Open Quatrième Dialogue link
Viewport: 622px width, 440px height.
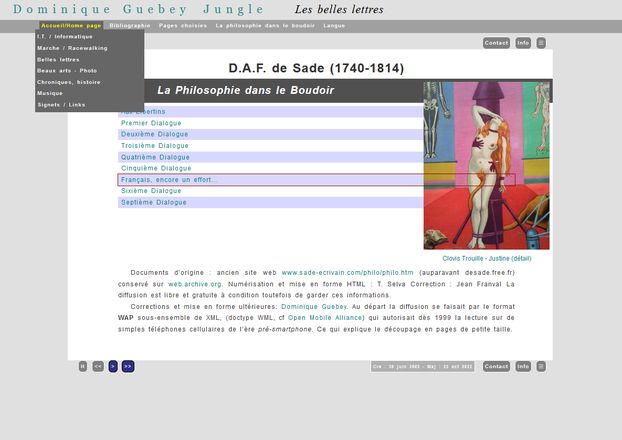pos(155,157)
